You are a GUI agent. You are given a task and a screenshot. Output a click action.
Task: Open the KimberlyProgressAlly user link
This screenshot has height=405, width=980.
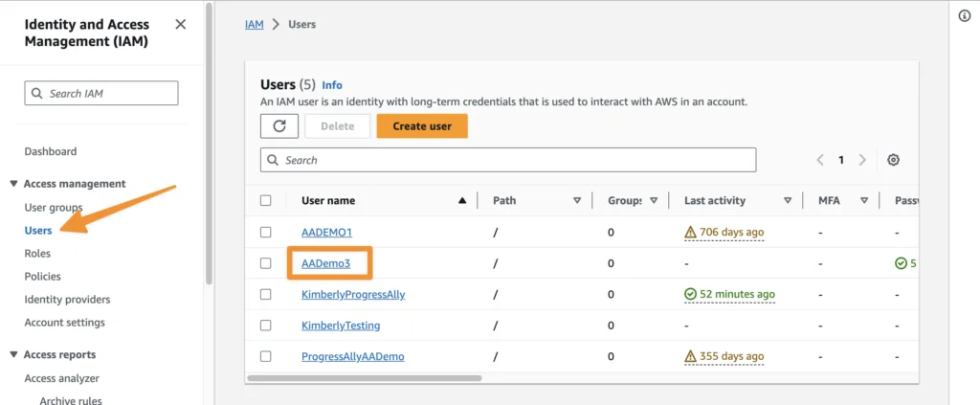point(353,294)
